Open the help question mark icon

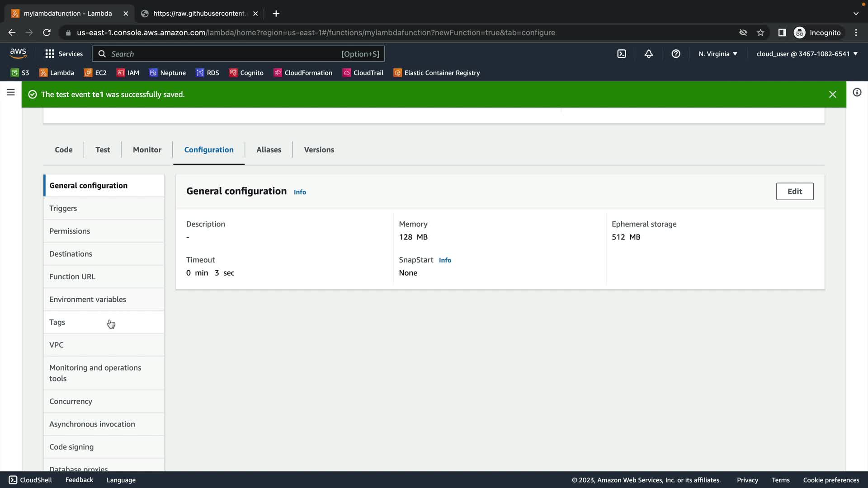[676, 54]
